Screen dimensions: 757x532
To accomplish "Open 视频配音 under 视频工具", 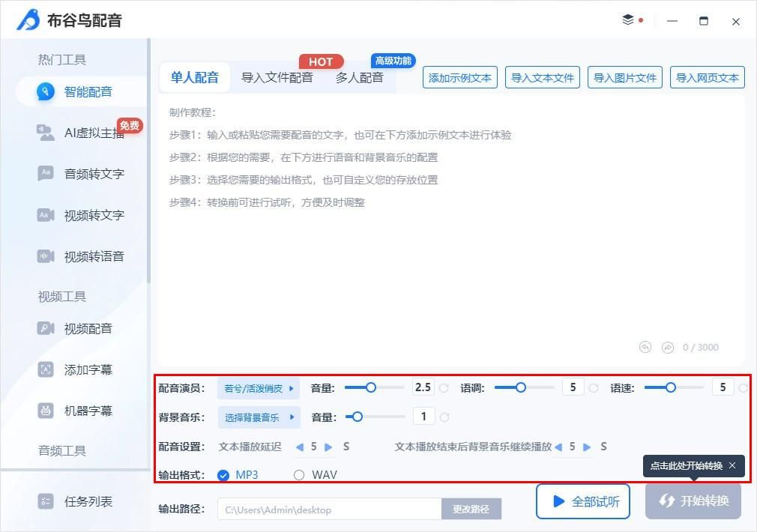I will (74, 329).
